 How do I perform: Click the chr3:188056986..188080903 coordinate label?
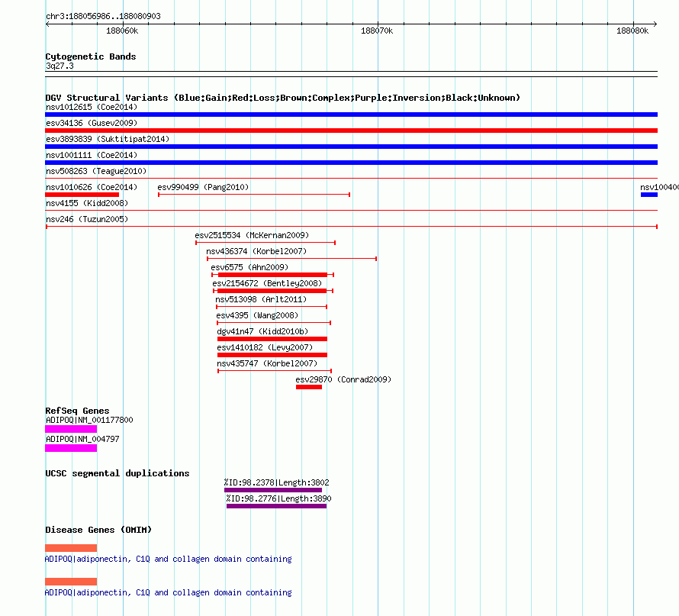tap(103, 16)
